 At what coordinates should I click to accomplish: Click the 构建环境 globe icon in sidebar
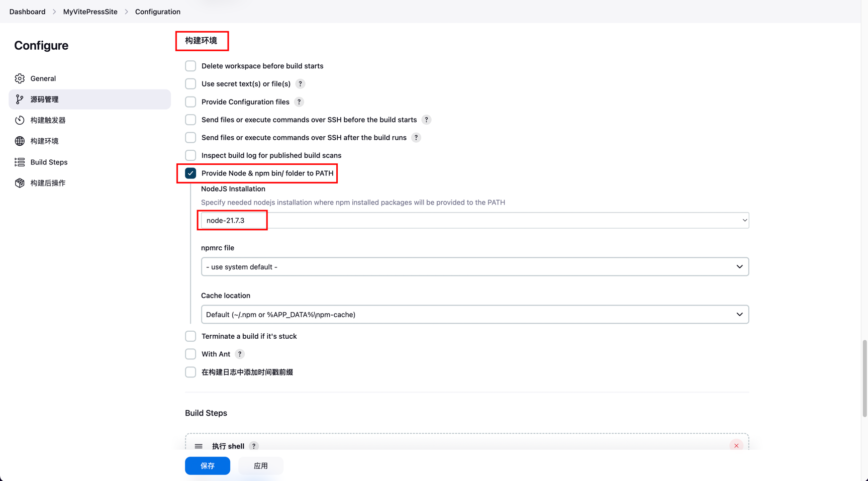pos(20,141)
